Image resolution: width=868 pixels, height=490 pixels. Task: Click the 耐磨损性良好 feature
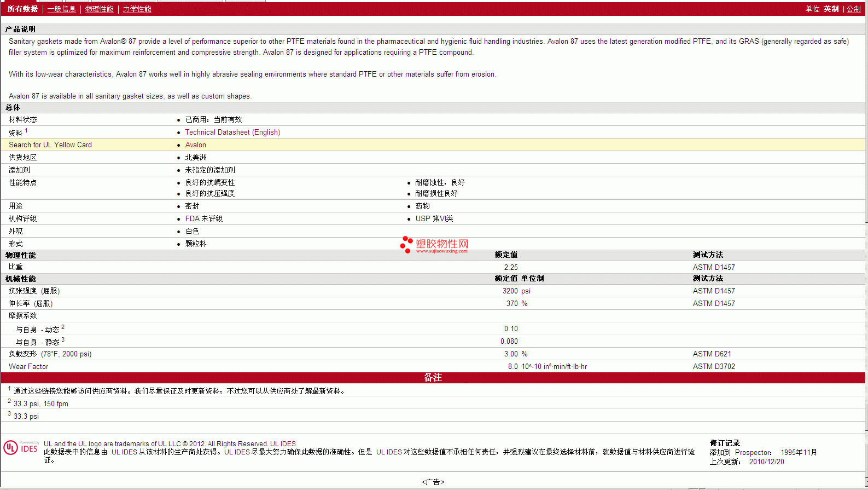coord(436,193)
